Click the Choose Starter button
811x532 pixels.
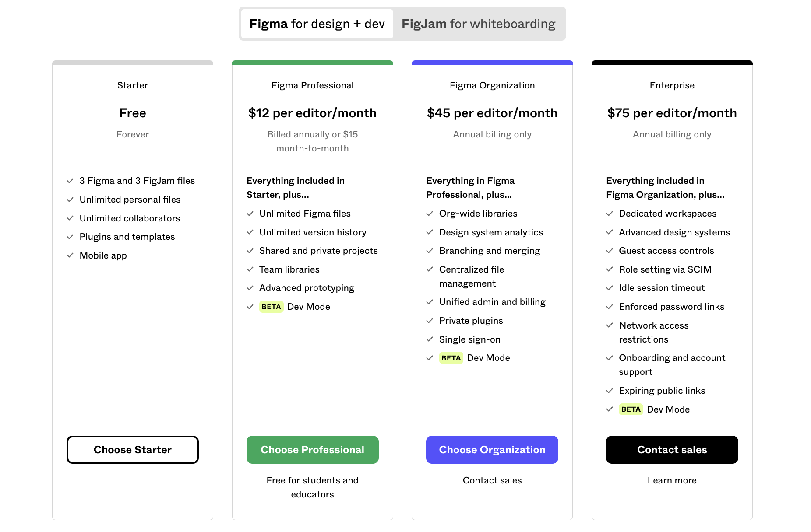pyautogui.click(x=133, y=450)
